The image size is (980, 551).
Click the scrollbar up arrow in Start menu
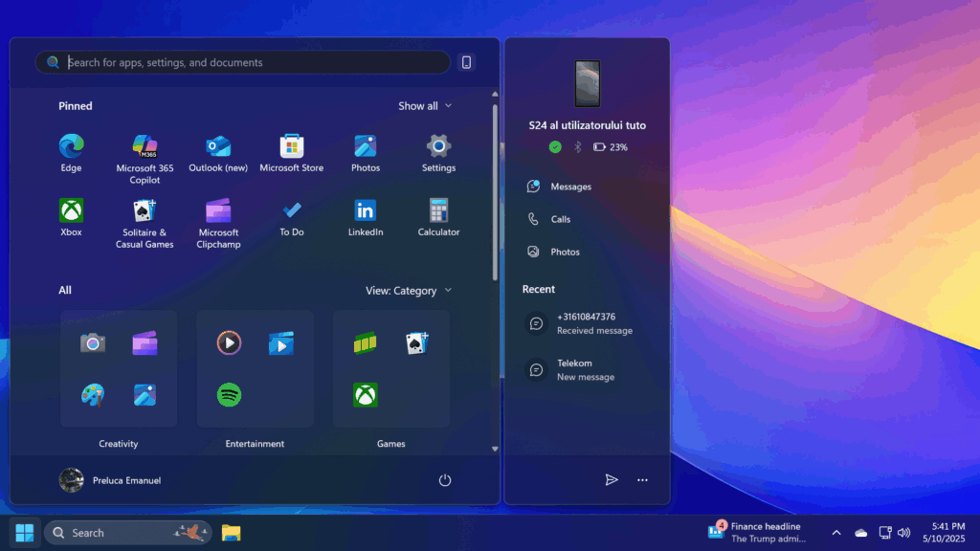[x=495, y=95]
